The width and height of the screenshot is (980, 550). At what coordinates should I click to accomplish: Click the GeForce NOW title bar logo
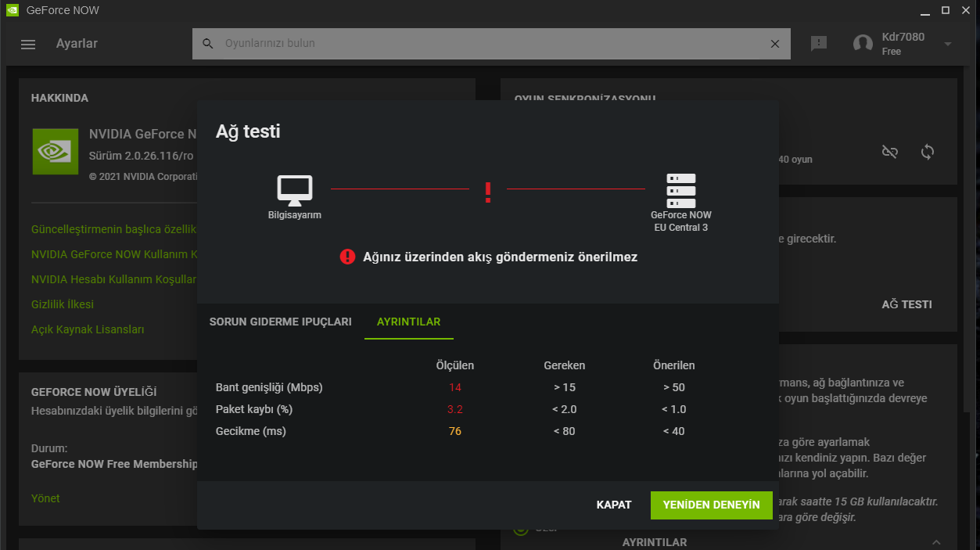coord(12,10)
